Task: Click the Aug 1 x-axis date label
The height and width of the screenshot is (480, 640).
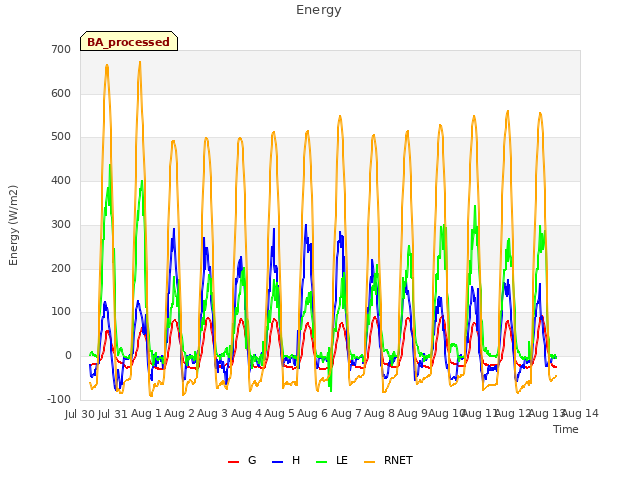Action: pyautogui.click(x=146, y=413)
